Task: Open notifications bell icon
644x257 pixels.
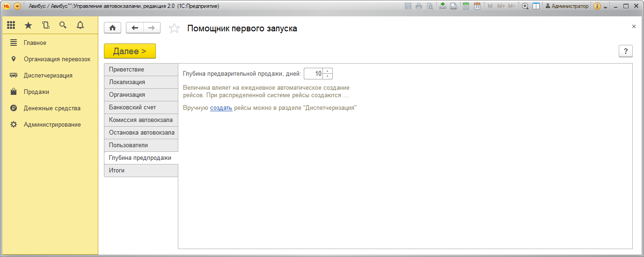Action: click(x=80, y=25)
